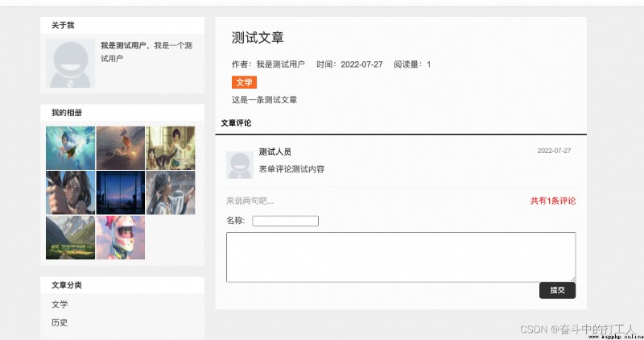The width and height of the screenshot is (644, 340).
Task: Click the orange 文学 tag
Action: click(x=244, y=82)
